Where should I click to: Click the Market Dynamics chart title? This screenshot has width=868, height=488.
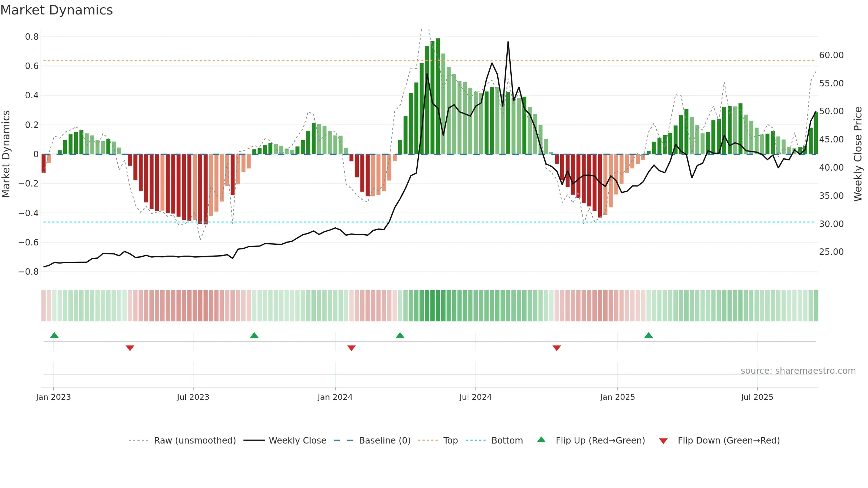tap(56, 10)
